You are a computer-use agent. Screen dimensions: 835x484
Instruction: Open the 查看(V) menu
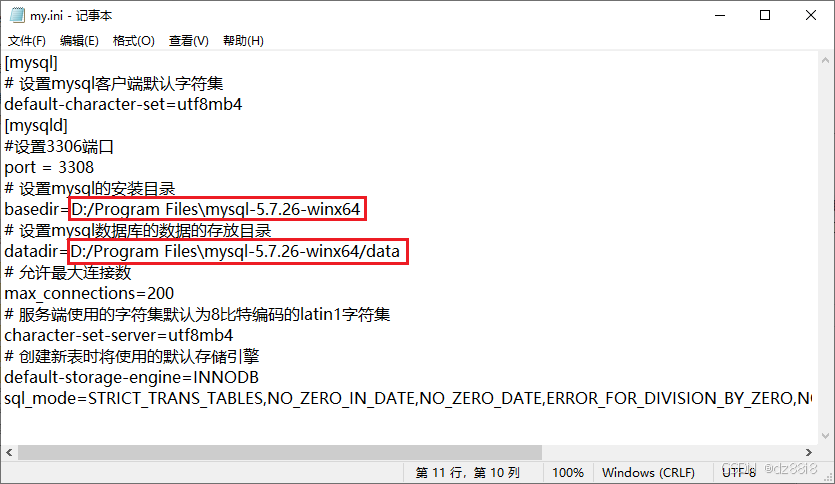coord(189,41)
